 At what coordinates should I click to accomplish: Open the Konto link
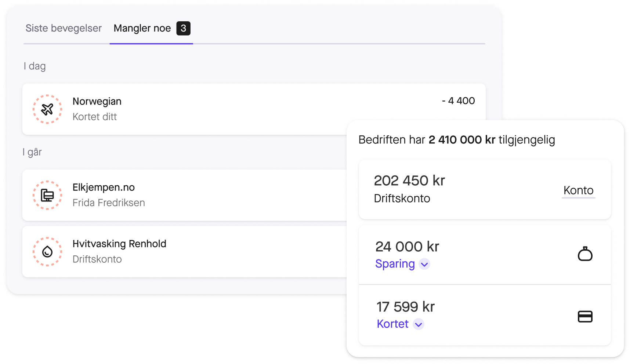(x=578, y=190)
